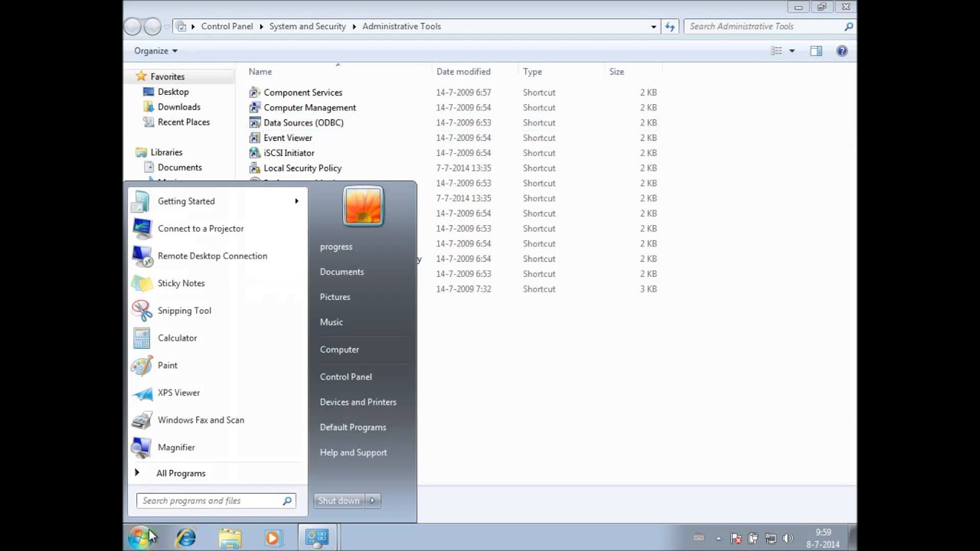The width and height of the screenshot is (980, 551).
Task: Open Getting Started from Start menu
Action: pos(217,201)
